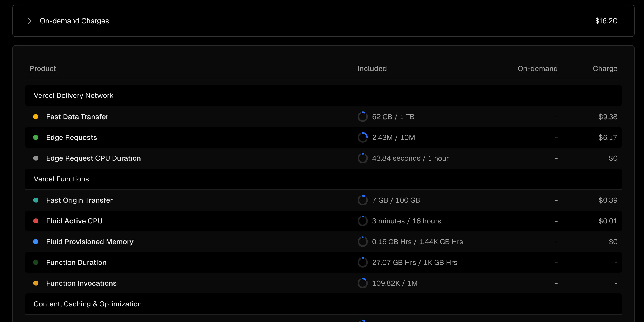Click the yellow dot beside Fast Data Transfer
This screenshot has height=322, width=644.
[36, 117]
